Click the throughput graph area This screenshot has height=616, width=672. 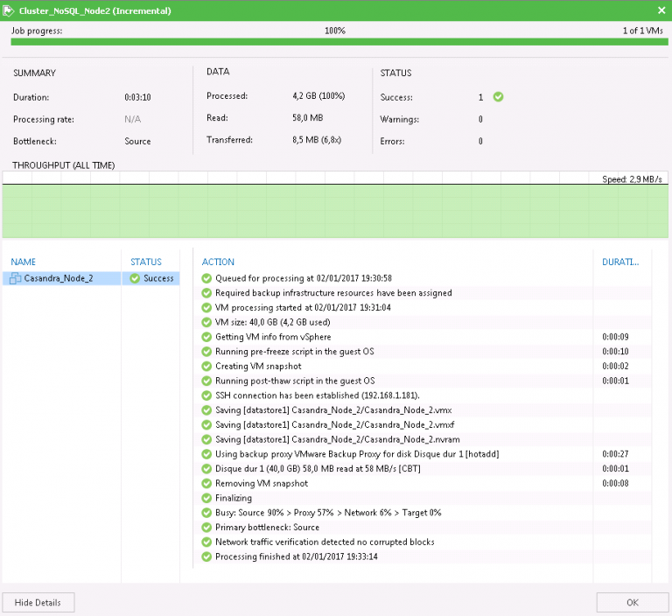tap(336, 210)
